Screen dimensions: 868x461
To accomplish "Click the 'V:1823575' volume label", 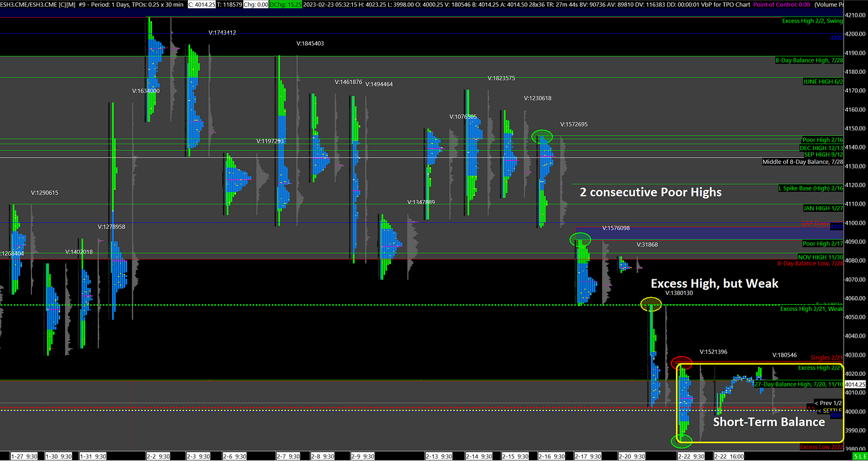I will (x=501, y=78).
